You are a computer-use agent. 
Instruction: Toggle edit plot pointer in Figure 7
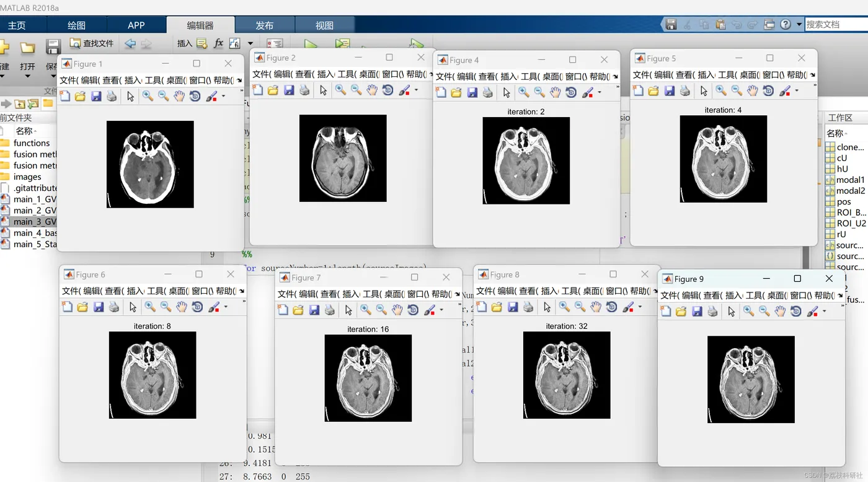(x=348, y=310)
